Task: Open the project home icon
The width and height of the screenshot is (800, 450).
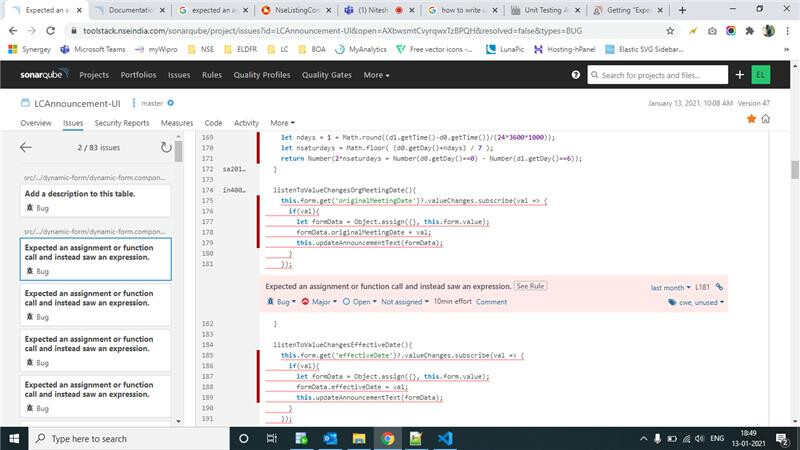Action: click(765, 119)
